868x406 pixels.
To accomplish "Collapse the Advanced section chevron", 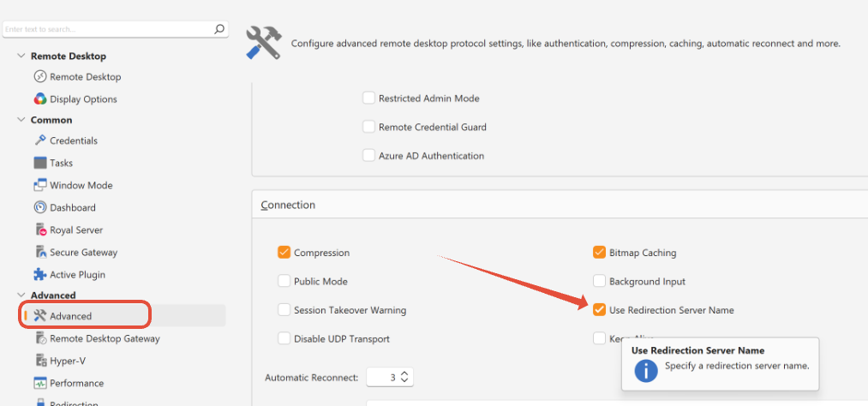I will (21, 296).
